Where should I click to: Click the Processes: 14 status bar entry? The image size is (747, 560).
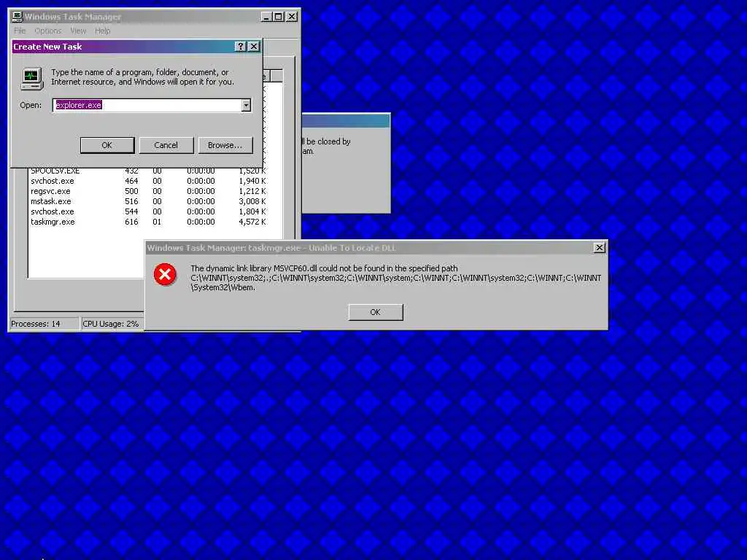tap(44, 324)
